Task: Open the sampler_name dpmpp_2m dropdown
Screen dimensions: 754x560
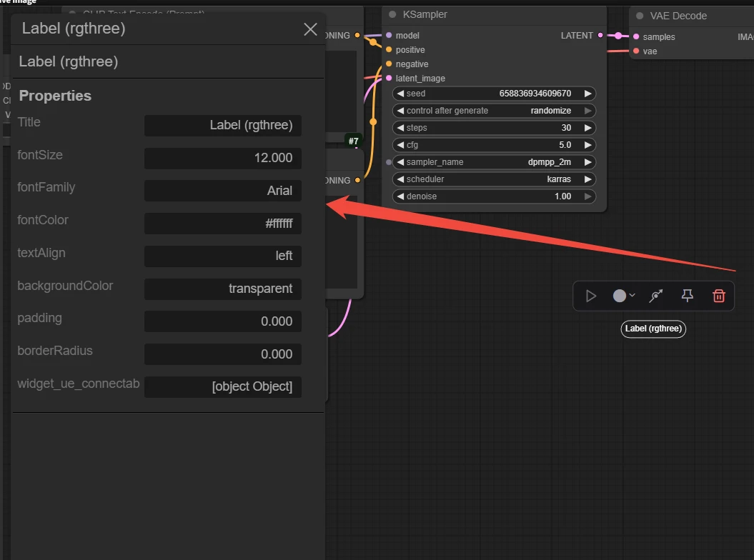Action: 494,162
